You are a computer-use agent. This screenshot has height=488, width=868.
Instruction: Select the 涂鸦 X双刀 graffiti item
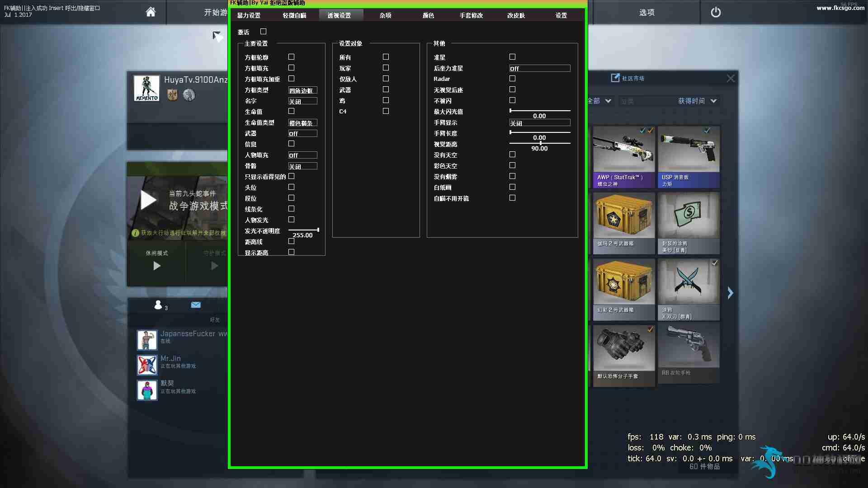689,290
